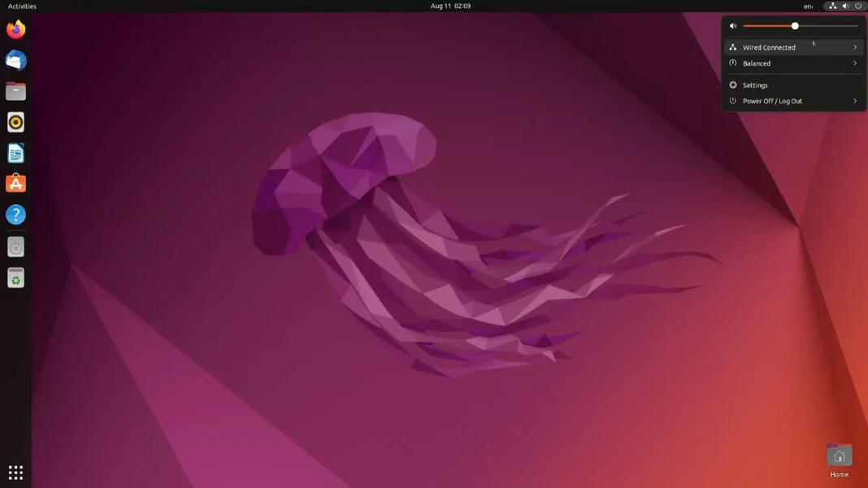This screenshot has height=488, width=868.
Task: Open Settings from system menu
Action: pos(794,85)
